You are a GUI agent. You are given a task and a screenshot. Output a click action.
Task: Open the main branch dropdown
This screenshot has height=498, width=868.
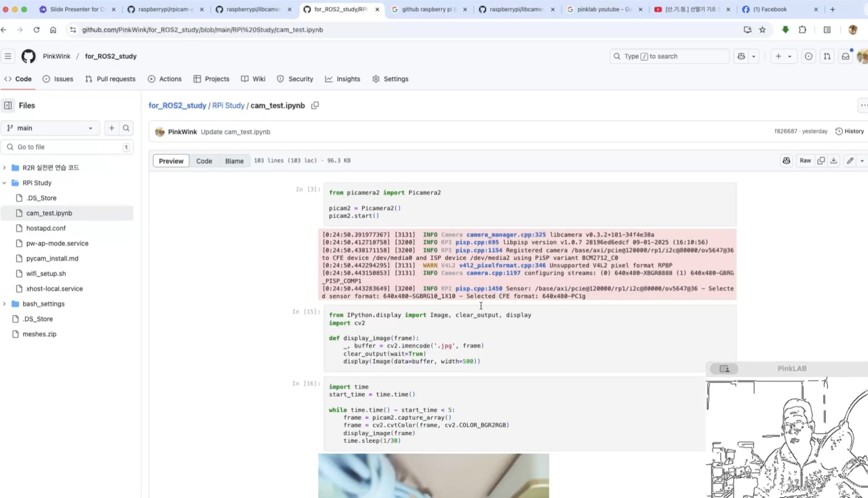click(x=50, y=128)
